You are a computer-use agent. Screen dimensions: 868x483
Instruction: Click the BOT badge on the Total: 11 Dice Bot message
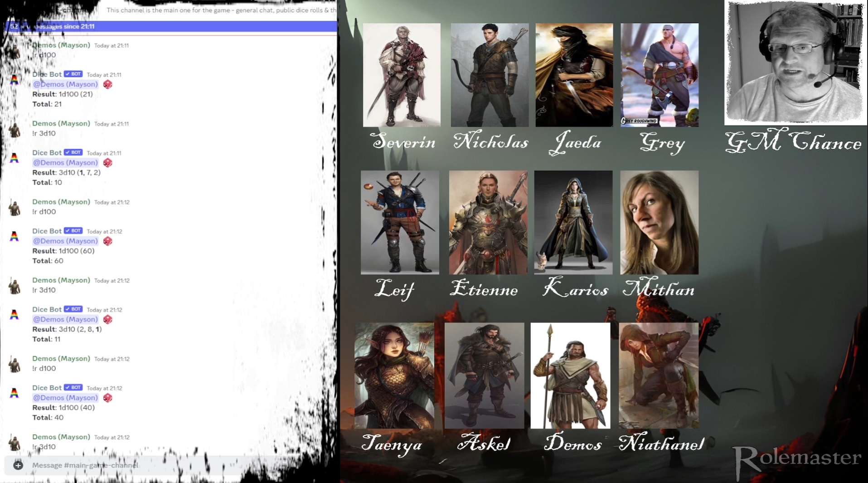[x=73, y=309]
